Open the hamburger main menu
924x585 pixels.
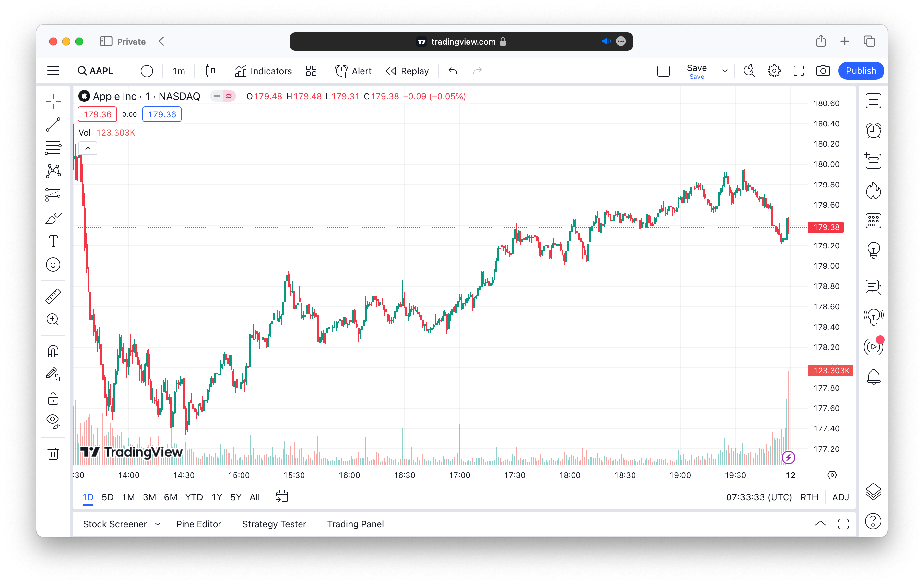tap(53, 71)
